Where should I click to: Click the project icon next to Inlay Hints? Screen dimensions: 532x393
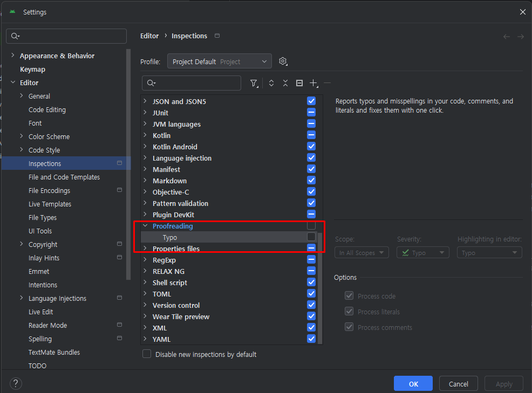(119, 257)
